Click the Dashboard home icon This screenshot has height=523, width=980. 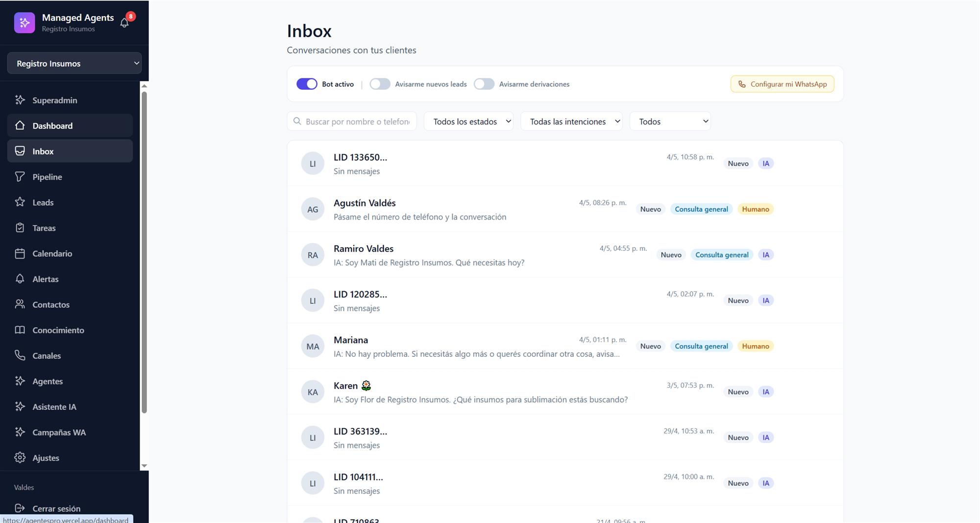click(x=20, y=125)
